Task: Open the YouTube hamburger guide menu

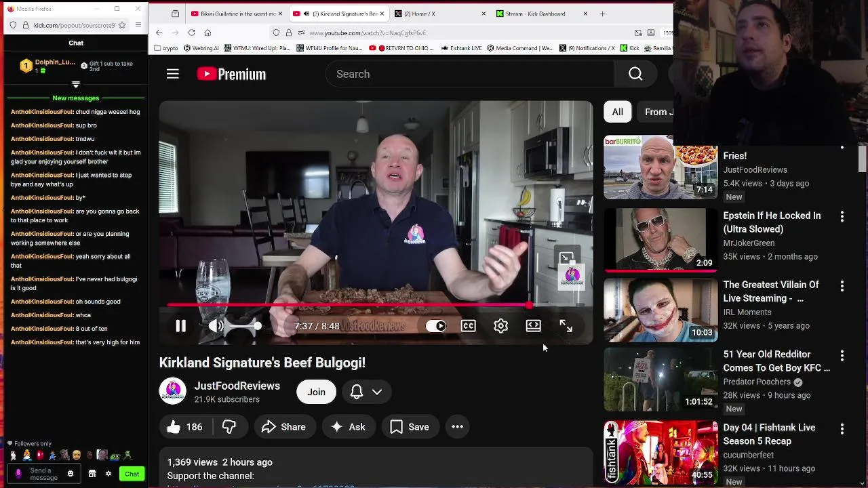Action: (173, 74)
